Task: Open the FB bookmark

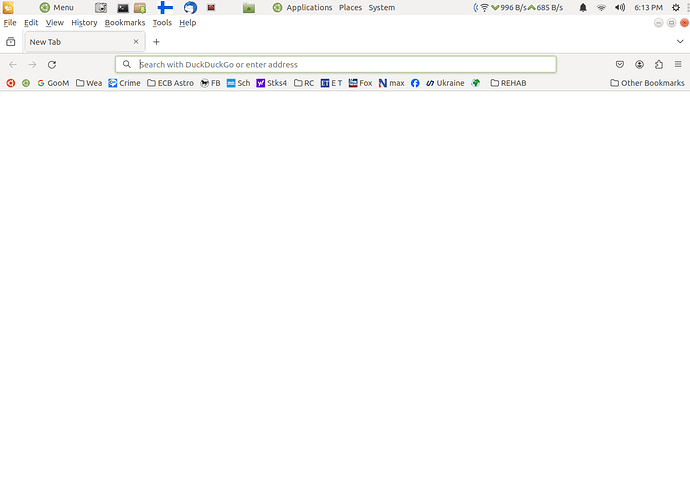Action: pyautogui.click(x=210, y=83)
